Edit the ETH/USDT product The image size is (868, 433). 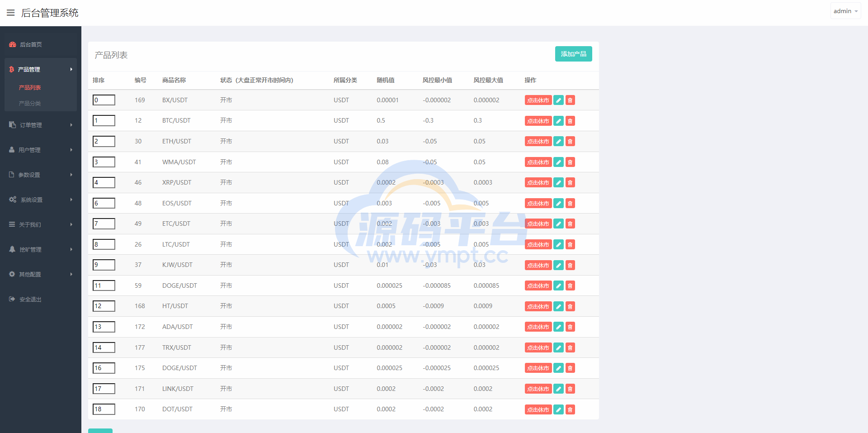coord(559,141)
